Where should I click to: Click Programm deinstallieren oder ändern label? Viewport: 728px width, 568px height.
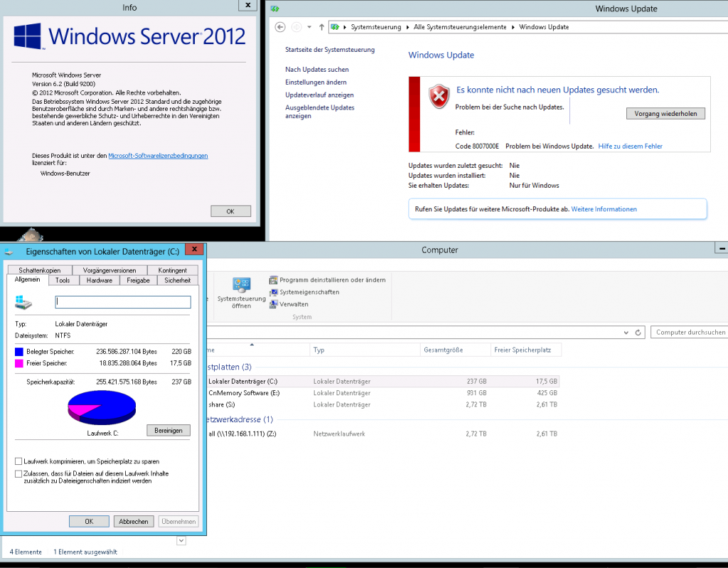tap(333, 280)
